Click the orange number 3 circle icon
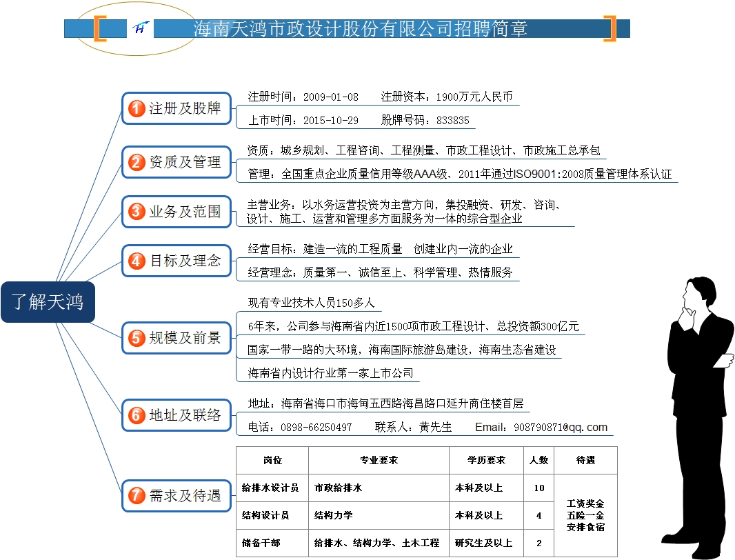The image size is (735, 560). pos(137,212)
